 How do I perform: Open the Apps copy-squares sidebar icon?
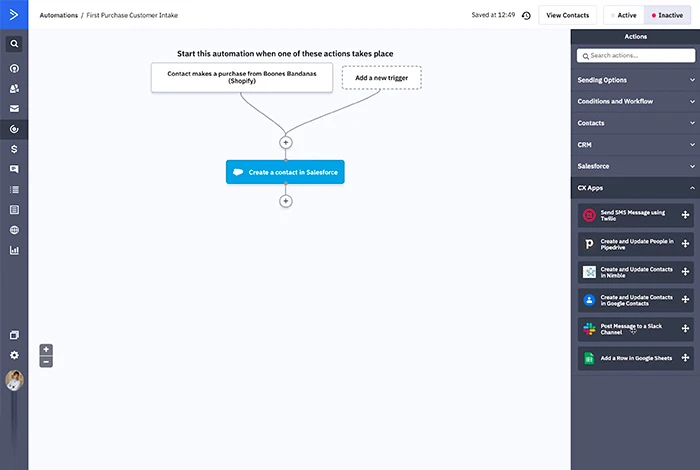click(x=14, y=335)
